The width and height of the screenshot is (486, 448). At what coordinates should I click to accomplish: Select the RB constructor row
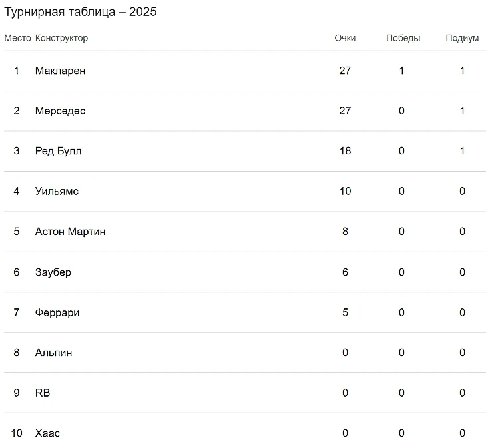pos(43,393)
